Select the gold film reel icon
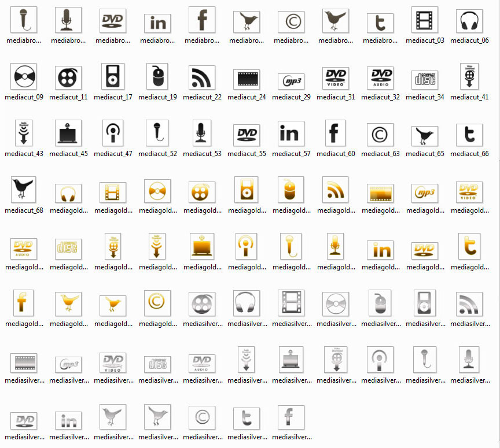 click(x=202, y=192)
